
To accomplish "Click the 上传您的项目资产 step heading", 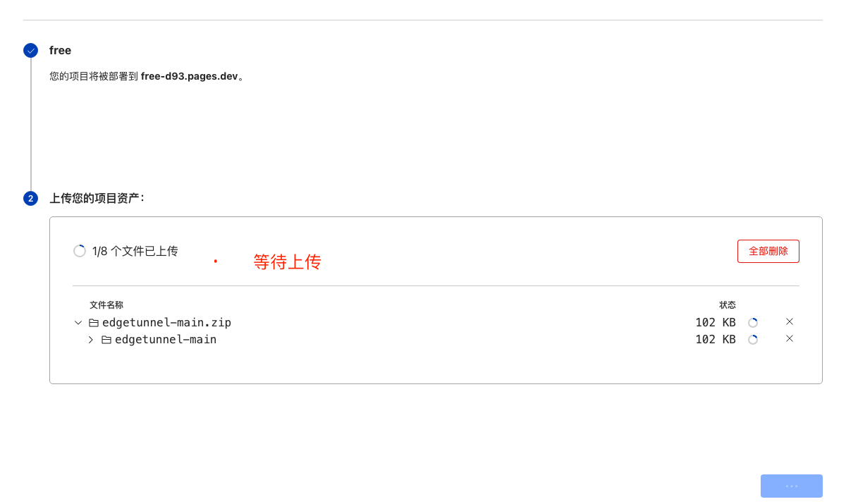I will [97, 198].
